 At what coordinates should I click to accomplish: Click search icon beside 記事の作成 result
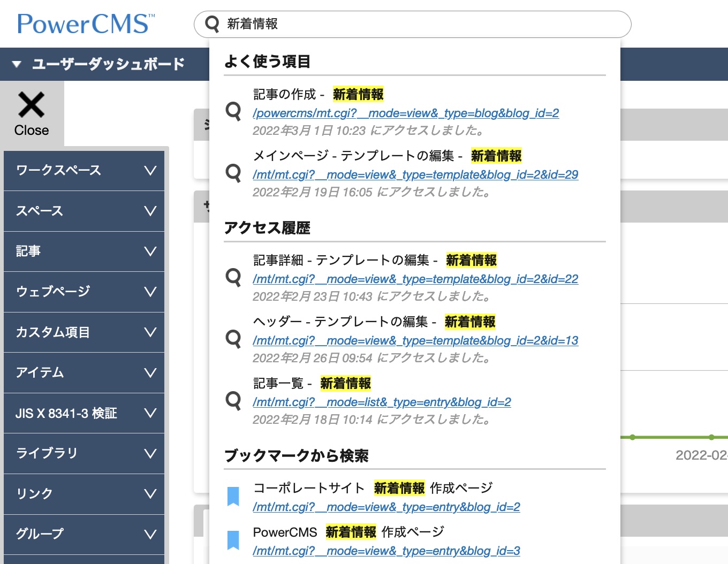point(233,112)
